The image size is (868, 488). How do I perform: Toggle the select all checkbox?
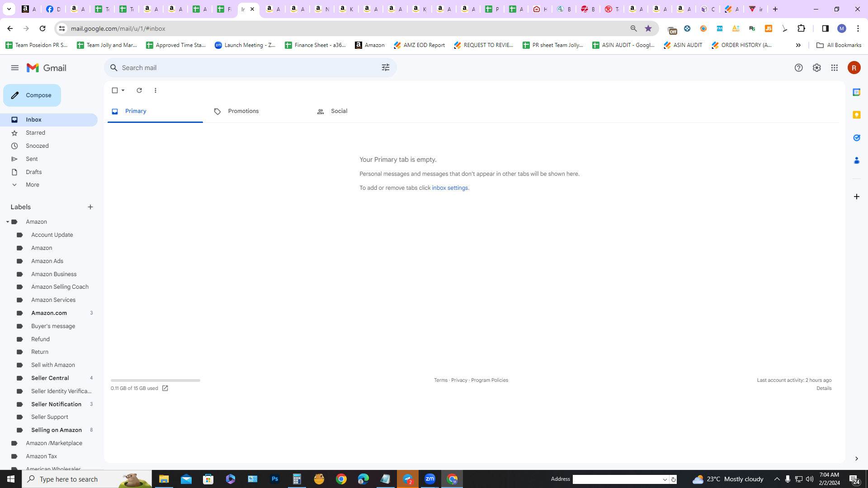click(x=115, y=90)
